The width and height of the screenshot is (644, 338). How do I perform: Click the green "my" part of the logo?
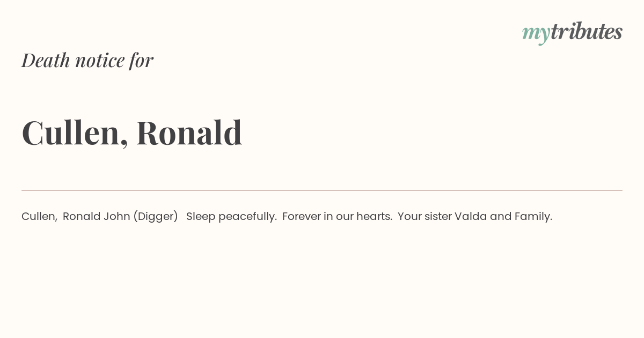coord(536,35)
